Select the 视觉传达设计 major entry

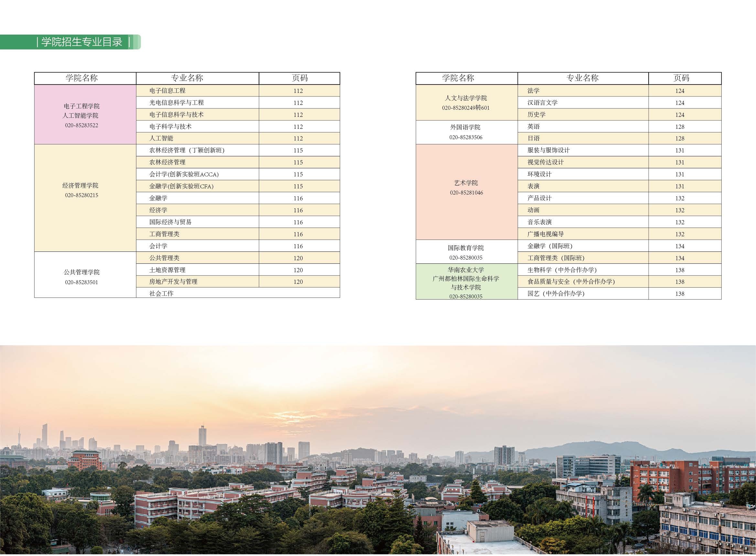[545, 162]
